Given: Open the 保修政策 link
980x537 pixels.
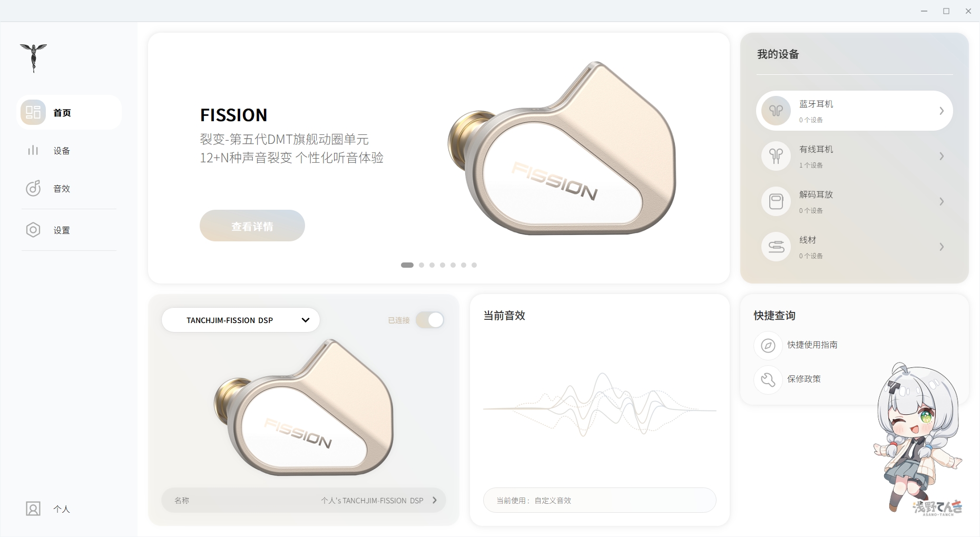Looking at the screenshot, I should tap(804, 379).
